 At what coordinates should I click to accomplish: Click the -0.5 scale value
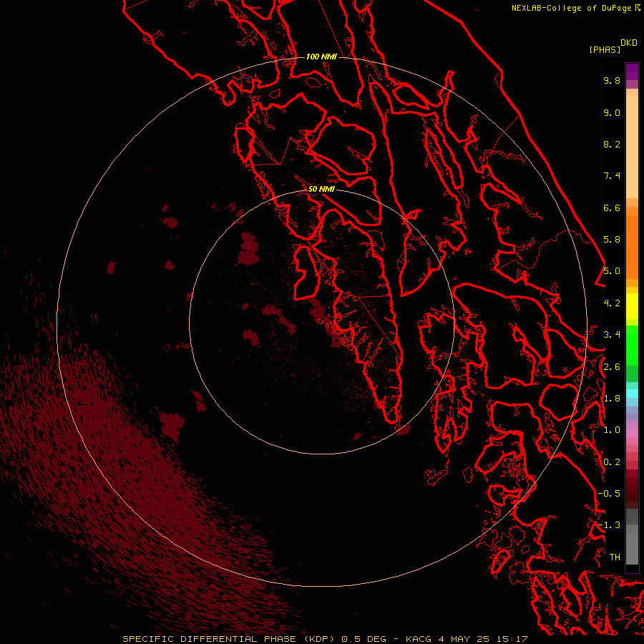(609, 494)
